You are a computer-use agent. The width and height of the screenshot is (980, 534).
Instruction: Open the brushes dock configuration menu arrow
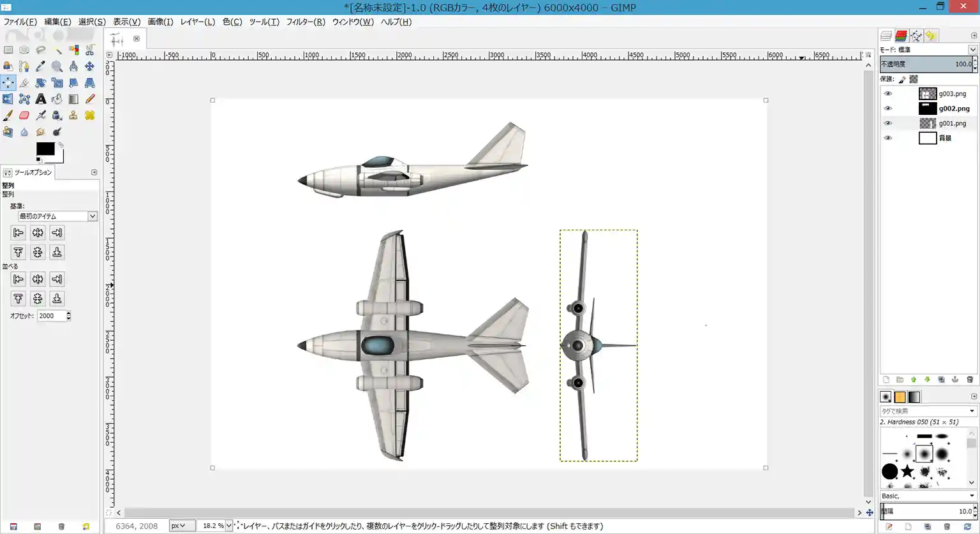[x=974, y=396]
